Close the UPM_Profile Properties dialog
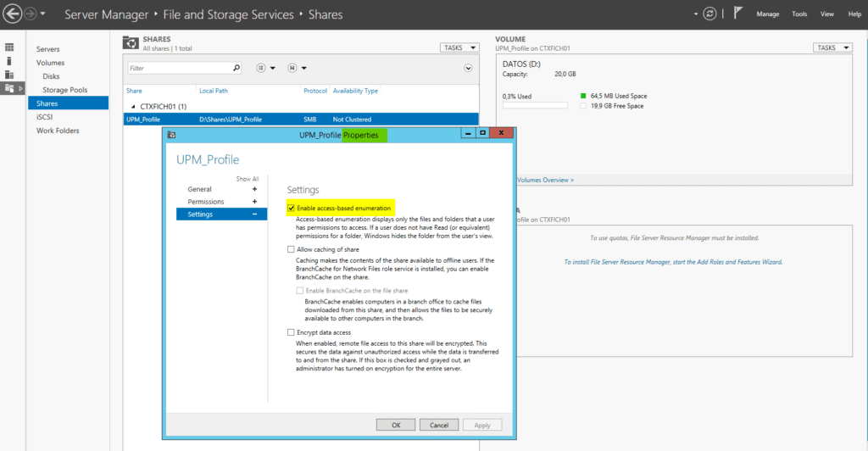The height and width of the screenshot is (451, 868). tap(501, 133)
